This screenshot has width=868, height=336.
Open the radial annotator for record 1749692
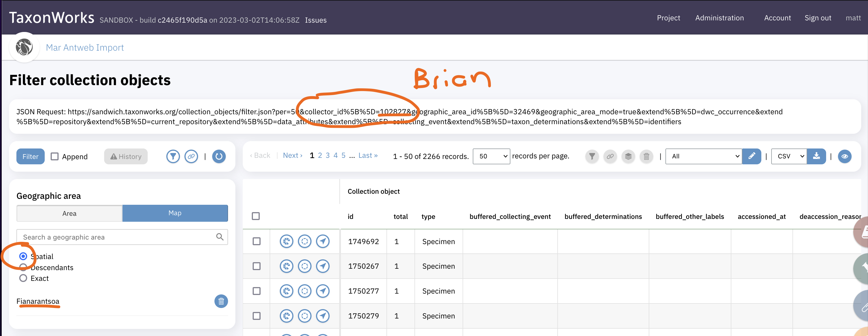click(286, 241)
